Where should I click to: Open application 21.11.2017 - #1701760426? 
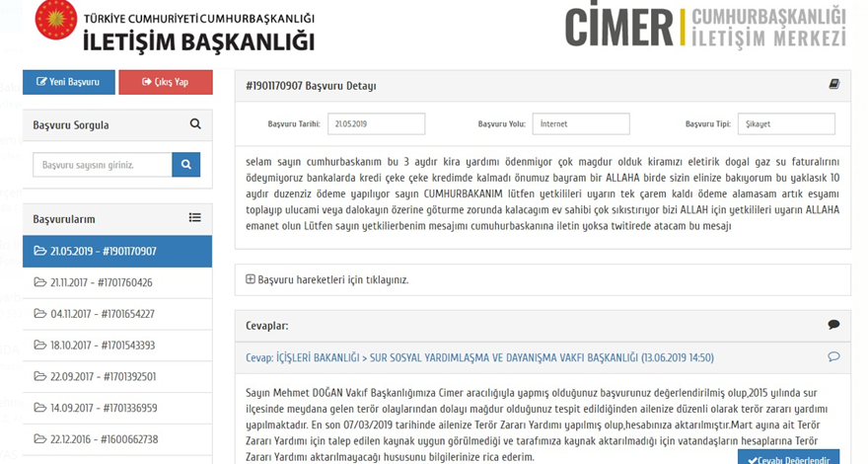pos(117,282)
